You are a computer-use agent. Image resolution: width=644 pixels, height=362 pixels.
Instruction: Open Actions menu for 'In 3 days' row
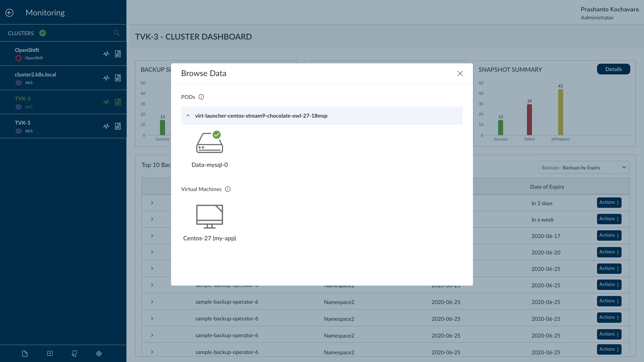[609, 203]
